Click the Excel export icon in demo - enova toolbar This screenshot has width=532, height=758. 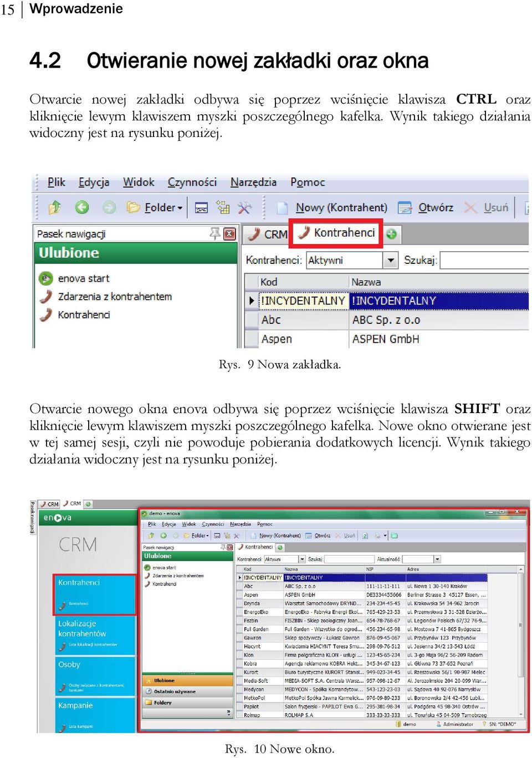365,536
